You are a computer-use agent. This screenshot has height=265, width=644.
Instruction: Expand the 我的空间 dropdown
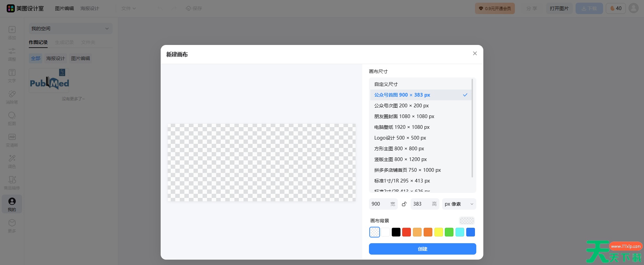tap(70, 29)
